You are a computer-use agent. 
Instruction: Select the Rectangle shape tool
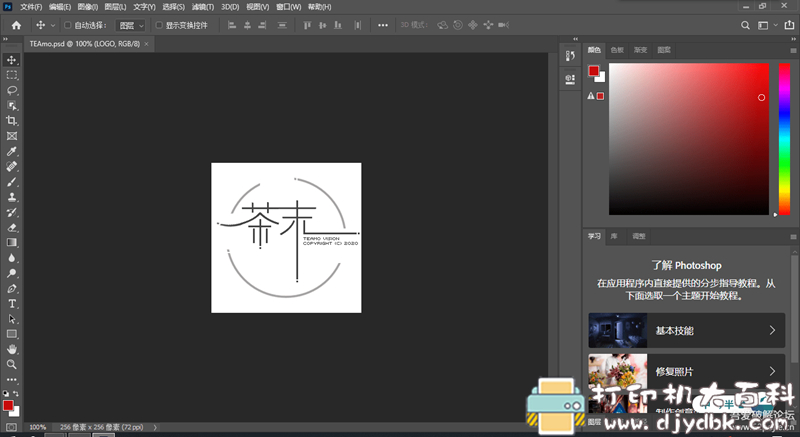(12, 334)
